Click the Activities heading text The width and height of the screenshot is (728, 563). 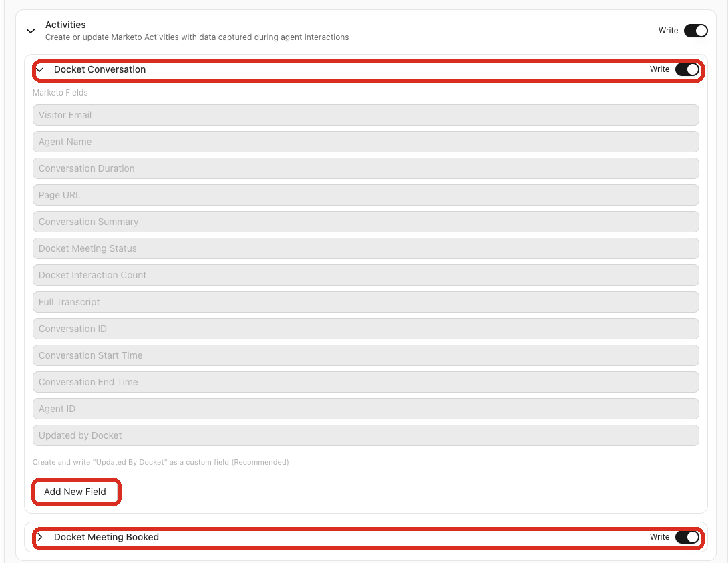pos(65,25)
